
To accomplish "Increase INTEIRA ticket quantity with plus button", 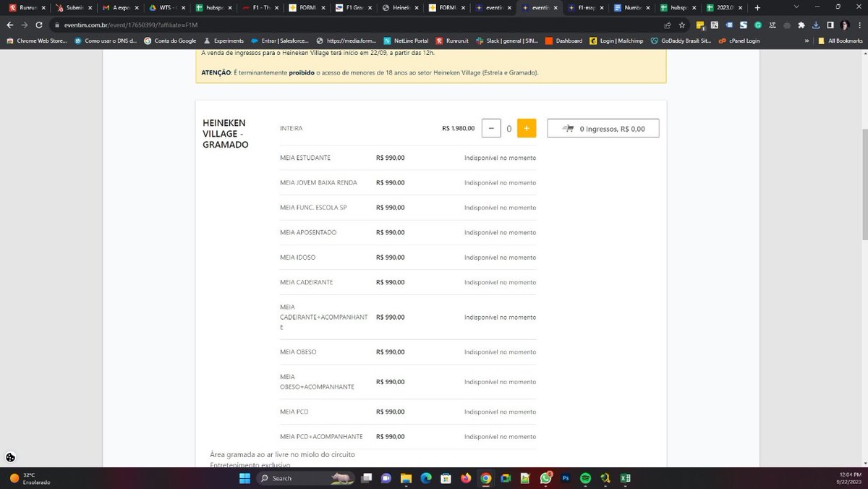I will (x=526, y=128).
